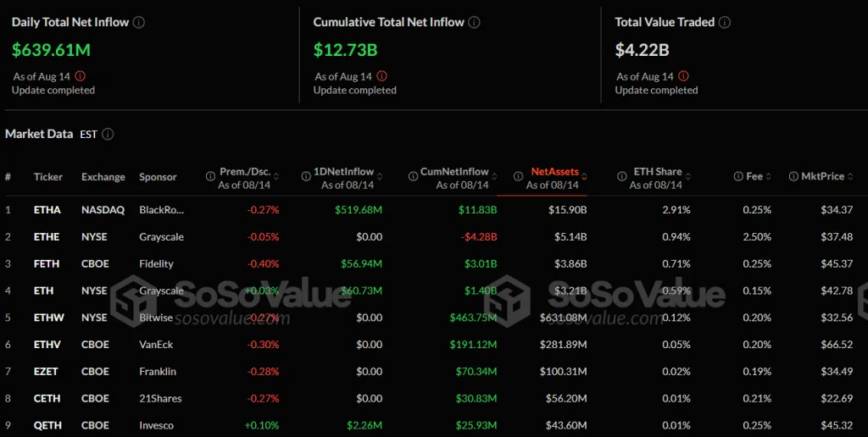The width and height of the screenshot is (868, 437).
Task: Click -$4.28B cumulative inflow for ETHE
Action: pyautogui.click(x=479, y=237)
